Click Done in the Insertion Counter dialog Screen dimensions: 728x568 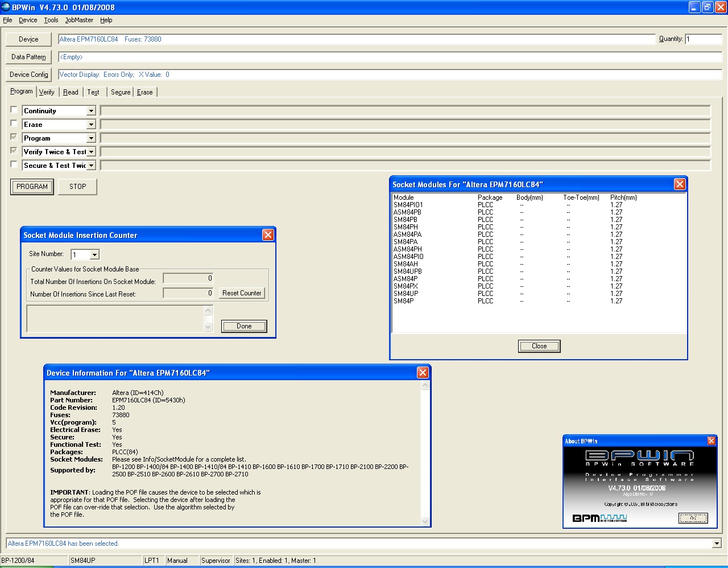coord(244,326)
